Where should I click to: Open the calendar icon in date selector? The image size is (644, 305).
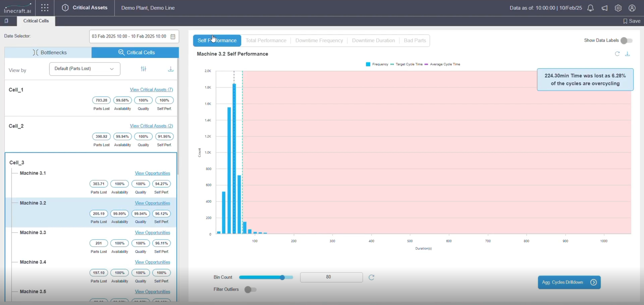click(173, 37)
